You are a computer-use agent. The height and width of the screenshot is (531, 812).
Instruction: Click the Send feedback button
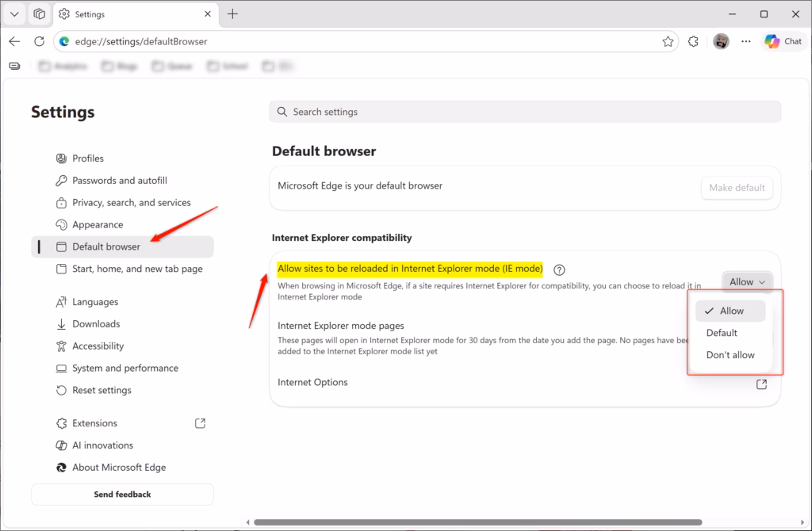tap(122, 494)
